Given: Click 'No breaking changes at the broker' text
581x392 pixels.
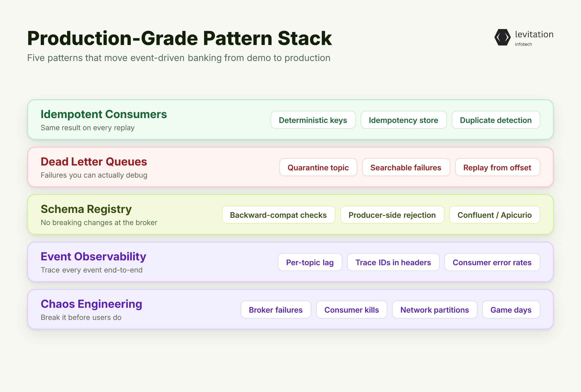Looking at the screenshot, I should [99, 223].
